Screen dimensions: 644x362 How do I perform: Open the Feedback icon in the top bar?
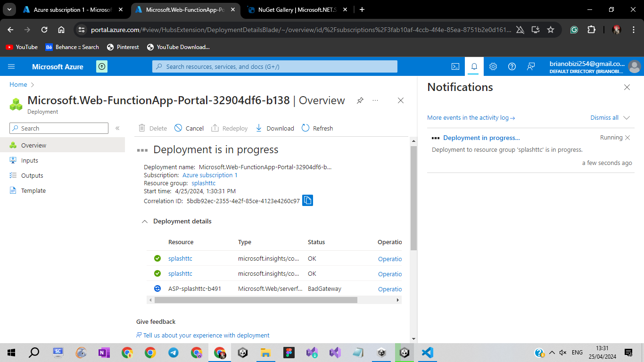click(x=531, y=66)
